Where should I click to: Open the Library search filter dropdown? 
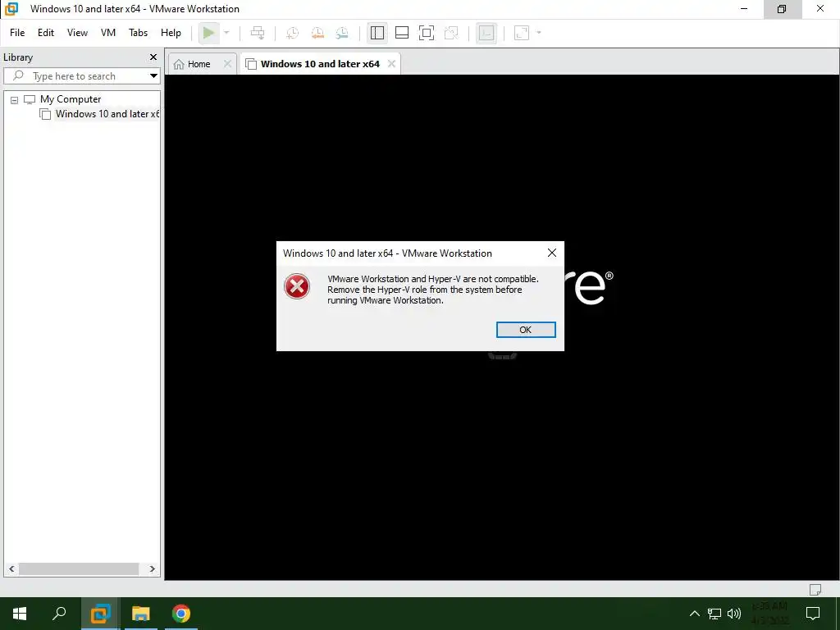[153, 76]
